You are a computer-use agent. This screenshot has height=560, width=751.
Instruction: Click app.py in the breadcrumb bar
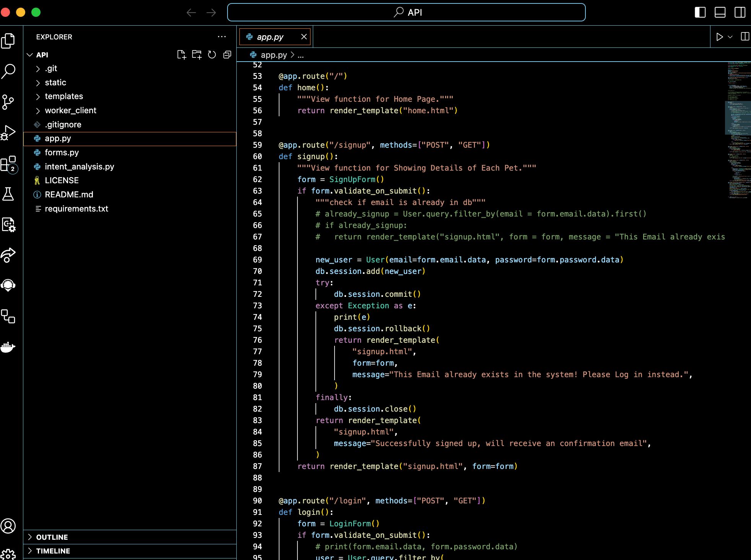(274, 55)
